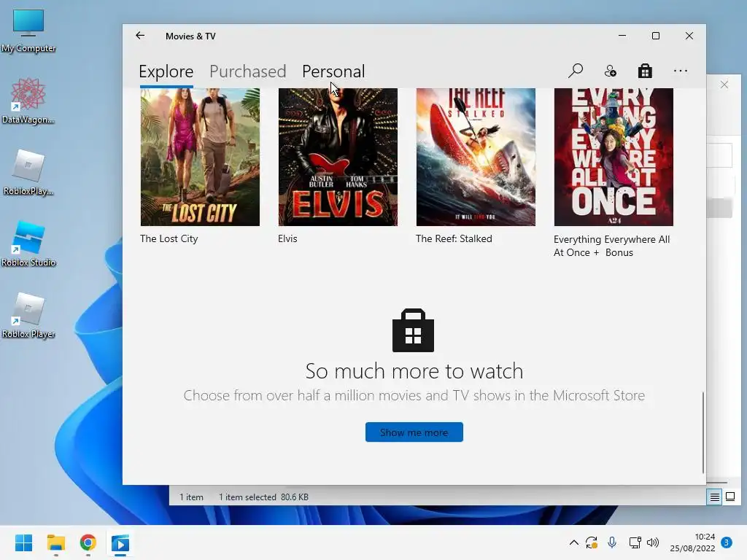Select My Computer desktop icon
747x560 pixels.
[x=28, y=31]
